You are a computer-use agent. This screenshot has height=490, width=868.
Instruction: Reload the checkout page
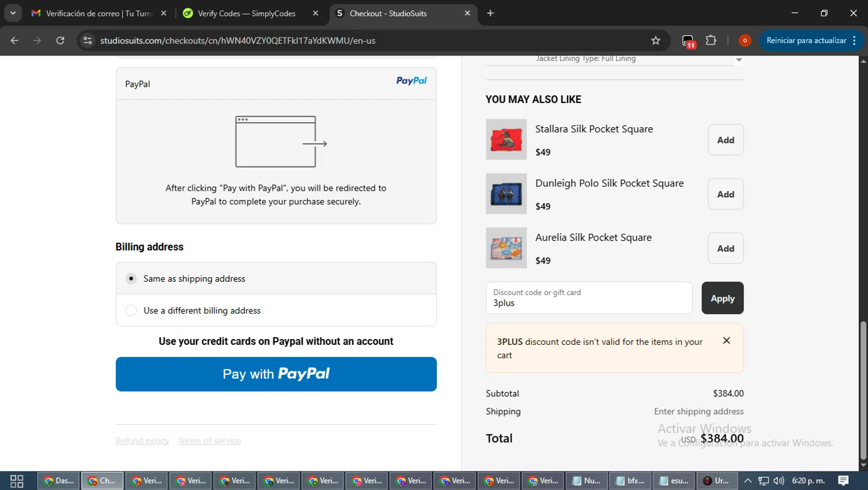tap(60, 40)
